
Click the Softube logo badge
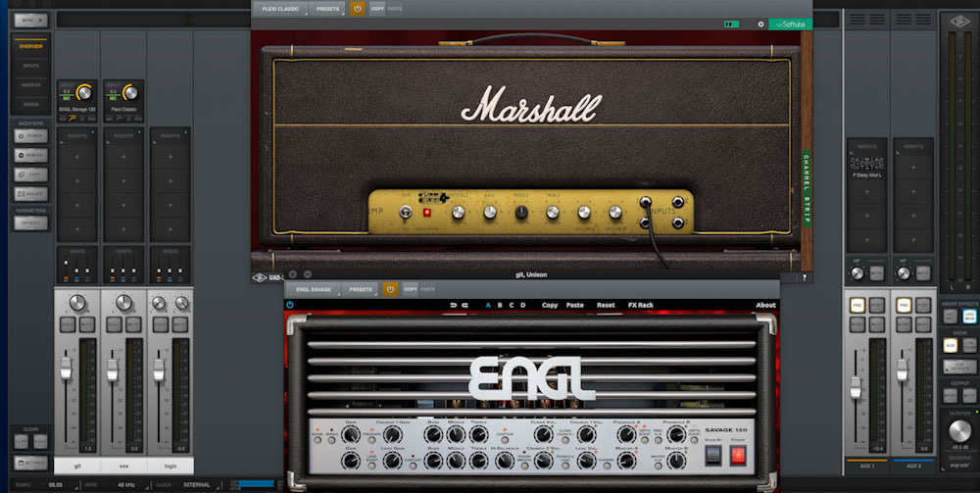(791, 25)
